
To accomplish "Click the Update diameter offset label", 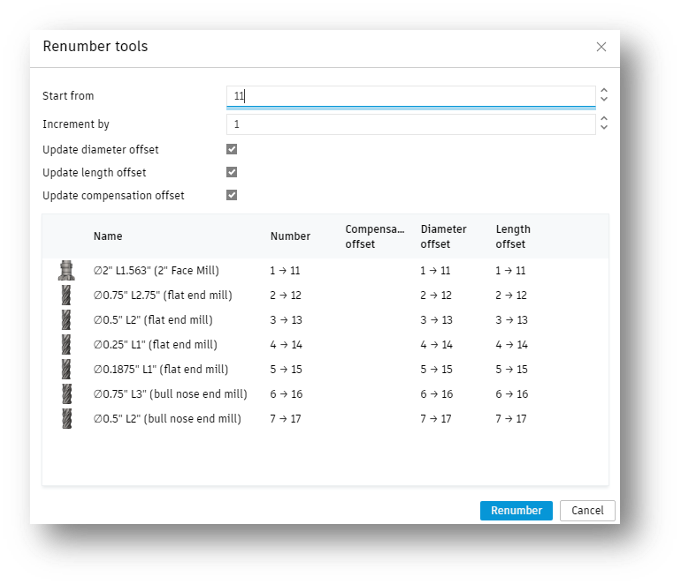I will [x=100, y=150].
